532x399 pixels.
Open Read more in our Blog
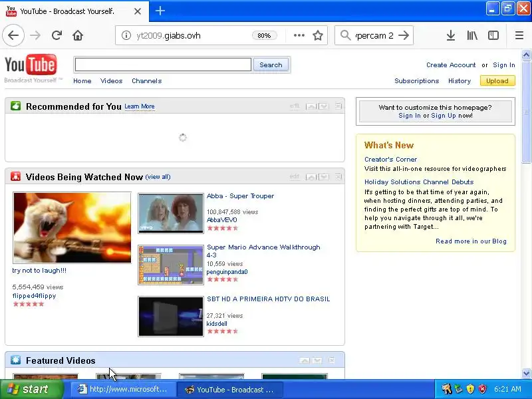coord(471,241)
